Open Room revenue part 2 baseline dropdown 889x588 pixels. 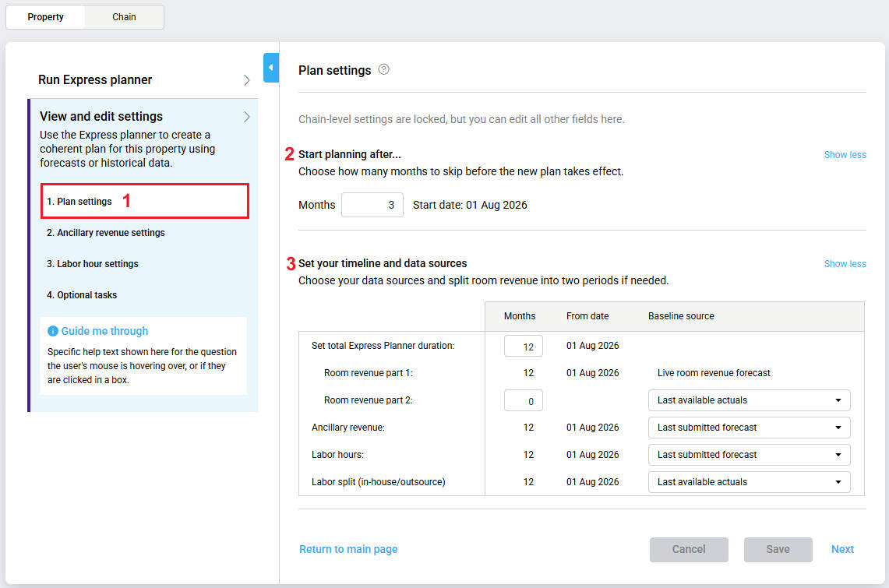(x=748, y=400)
